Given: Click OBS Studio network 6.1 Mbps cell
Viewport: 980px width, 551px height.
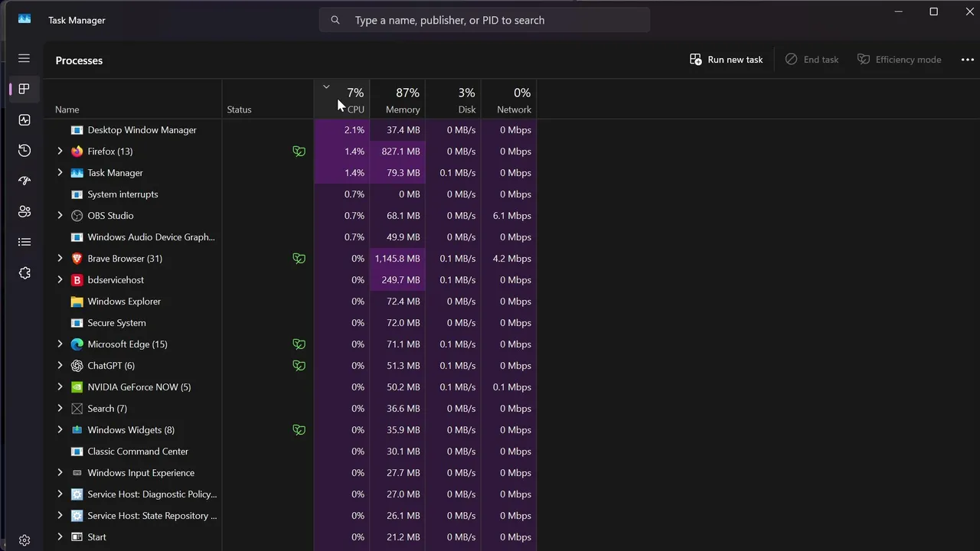Looking at the screenshot, I should (509, 216).
